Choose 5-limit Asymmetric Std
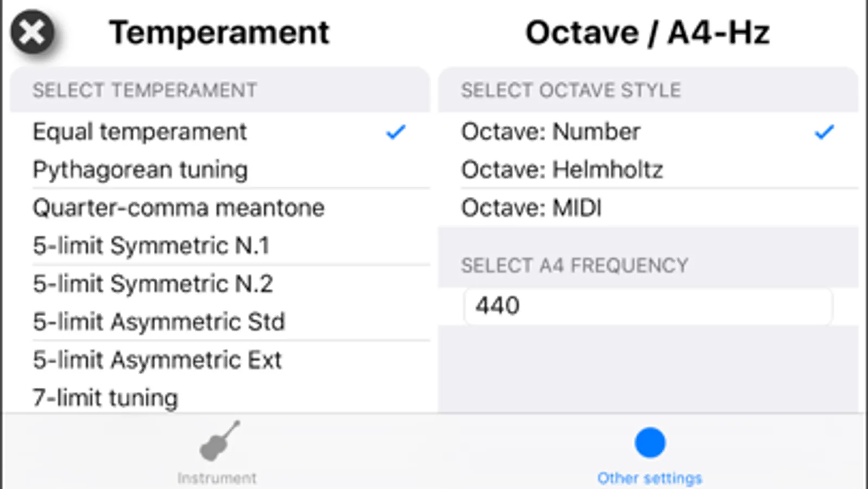Image resolution: width=868 pixels, height=489 pixels. 220,322
